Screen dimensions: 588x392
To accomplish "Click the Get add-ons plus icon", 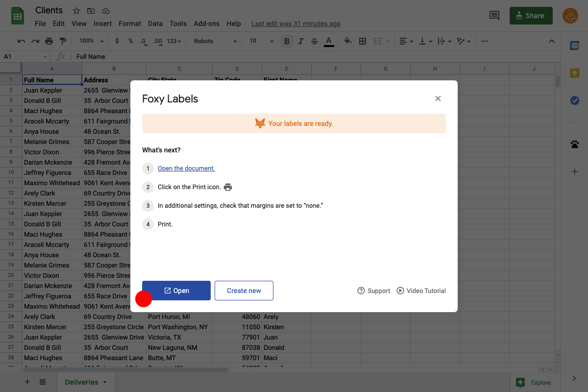I will 575,171.
